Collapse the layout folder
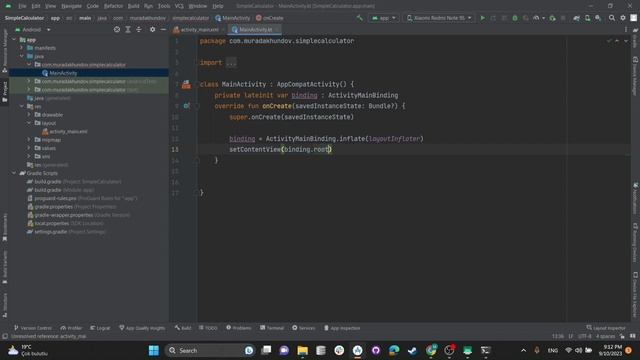640x360 pixels. [29, 123]
